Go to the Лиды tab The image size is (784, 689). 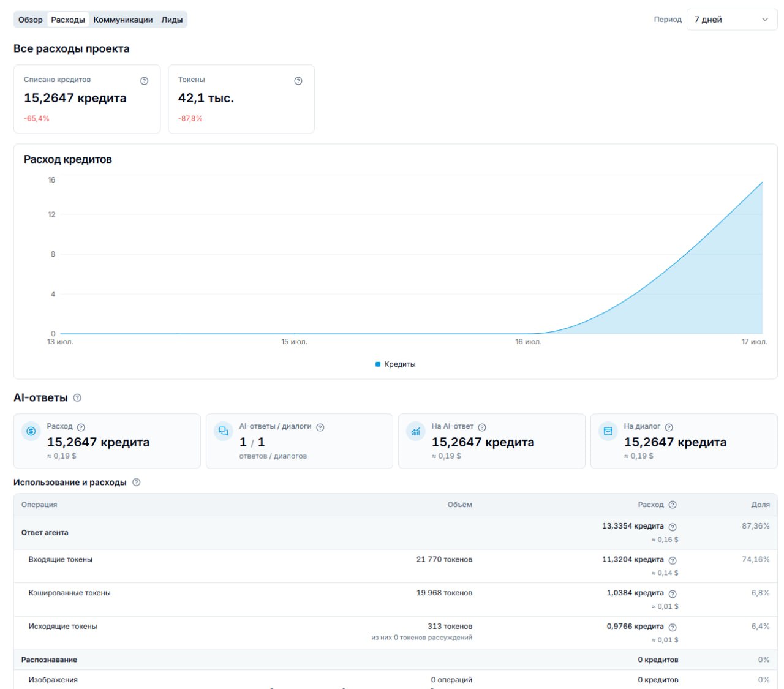coord(172,20)
